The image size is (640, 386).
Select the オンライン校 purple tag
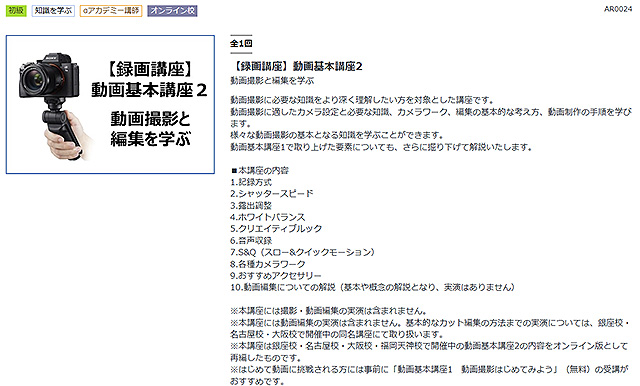pyautogui.click(x=172, y=11)
